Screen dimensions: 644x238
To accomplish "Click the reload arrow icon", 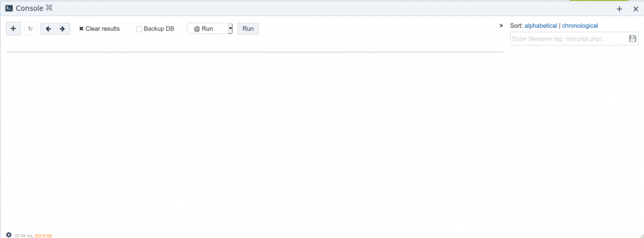I will pos(30,29).
